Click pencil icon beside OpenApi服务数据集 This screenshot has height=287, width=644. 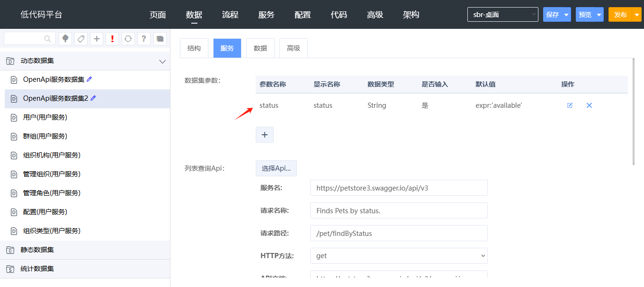tap(89, 79)
